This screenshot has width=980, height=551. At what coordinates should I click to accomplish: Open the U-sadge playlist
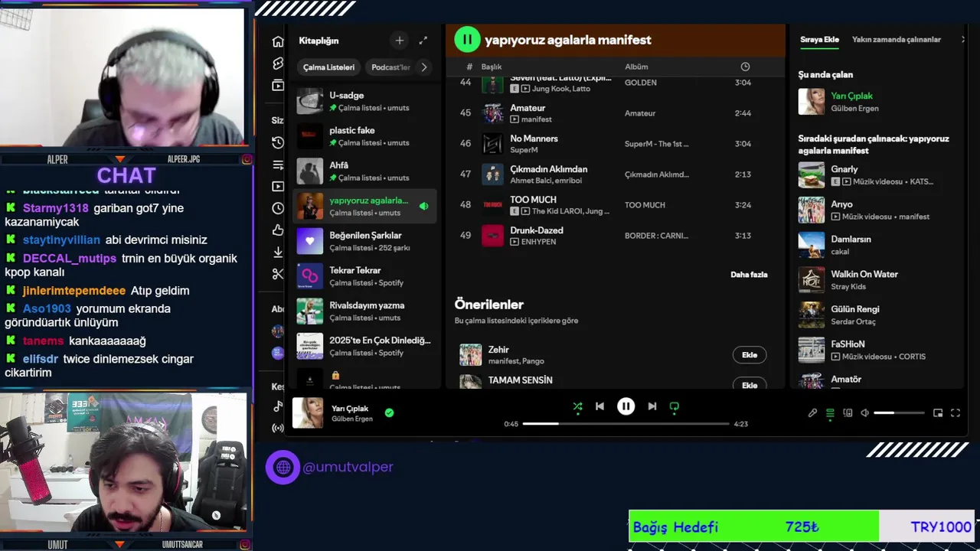364,101
